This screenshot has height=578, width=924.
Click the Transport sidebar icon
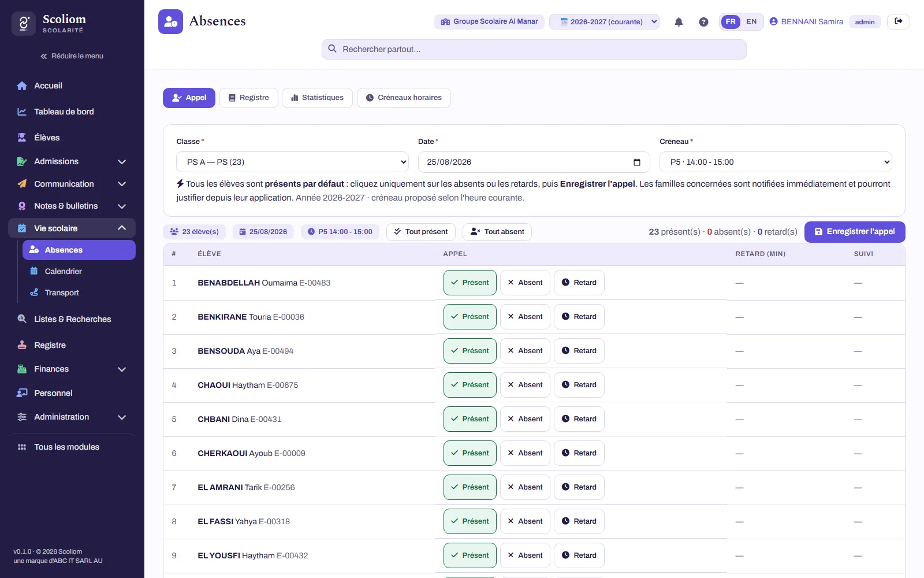click(x=34, y=292)
